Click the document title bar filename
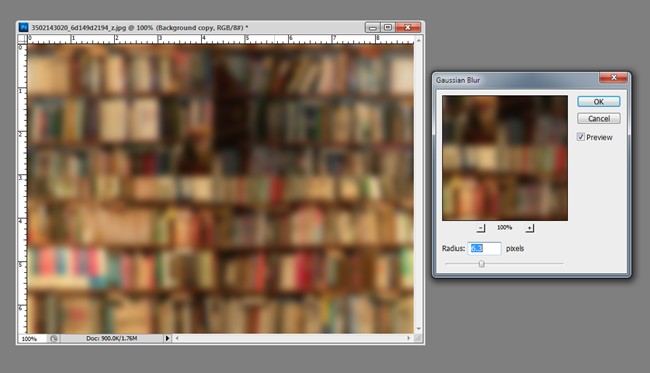This screenshot has height=373, width=650. (79, 28)
